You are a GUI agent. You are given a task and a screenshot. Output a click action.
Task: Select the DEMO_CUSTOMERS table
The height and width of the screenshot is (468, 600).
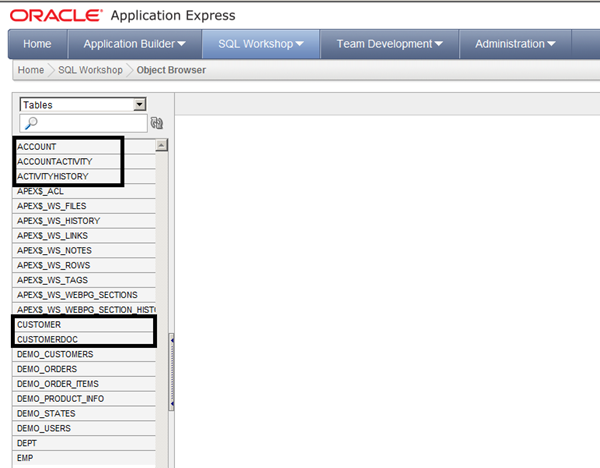84,354
